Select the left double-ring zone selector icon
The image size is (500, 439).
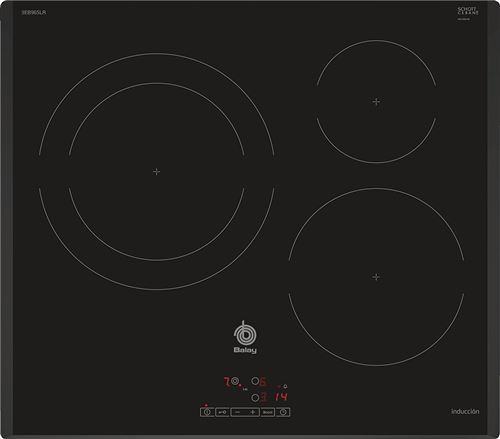235,381
